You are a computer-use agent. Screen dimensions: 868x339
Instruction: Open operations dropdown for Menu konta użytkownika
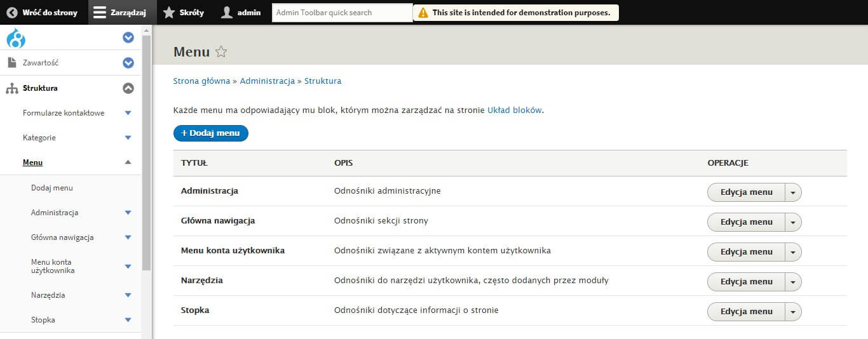click(x=794, y=252)
